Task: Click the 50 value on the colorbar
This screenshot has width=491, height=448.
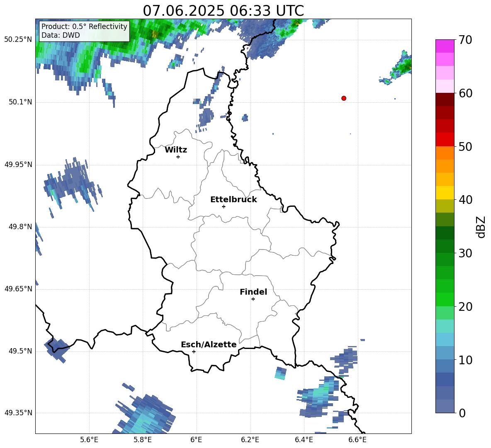Action: pyautogui.click(x=465, y=146)
